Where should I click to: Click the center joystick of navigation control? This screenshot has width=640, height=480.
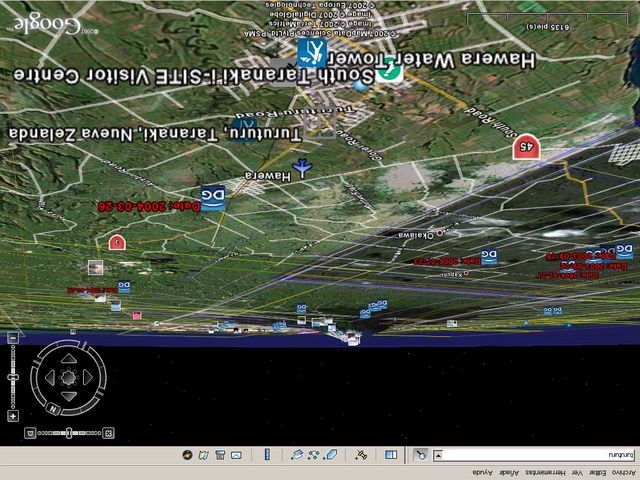69,378
